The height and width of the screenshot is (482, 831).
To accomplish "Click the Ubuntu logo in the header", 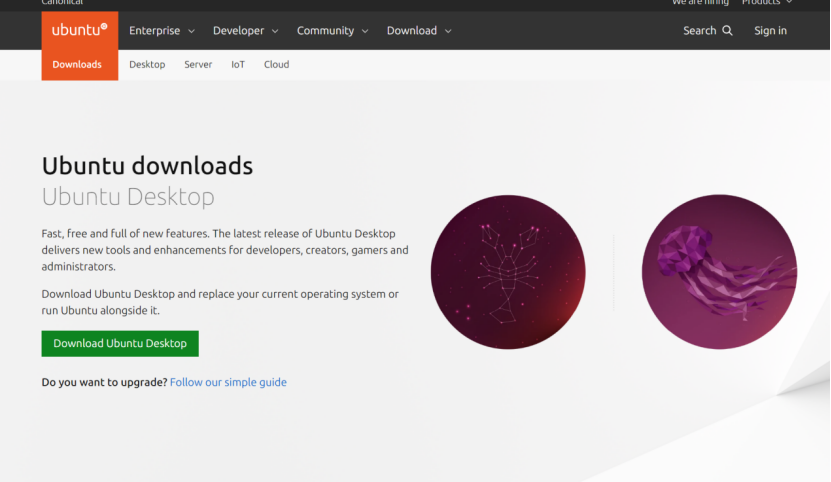I will click(x=79, y=30).
